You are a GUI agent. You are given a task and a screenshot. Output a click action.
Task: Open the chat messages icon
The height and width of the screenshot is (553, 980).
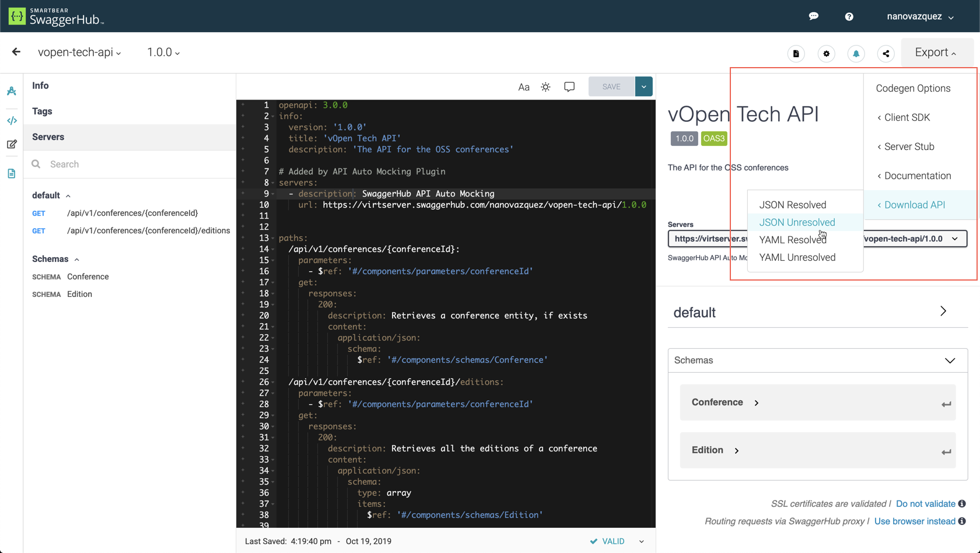(814, 16)
